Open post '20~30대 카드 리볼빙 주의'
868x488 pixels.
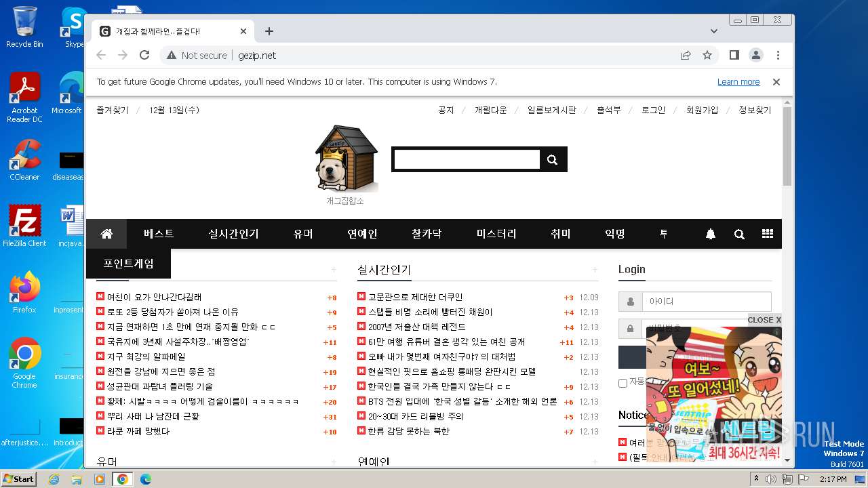point(415,416)
